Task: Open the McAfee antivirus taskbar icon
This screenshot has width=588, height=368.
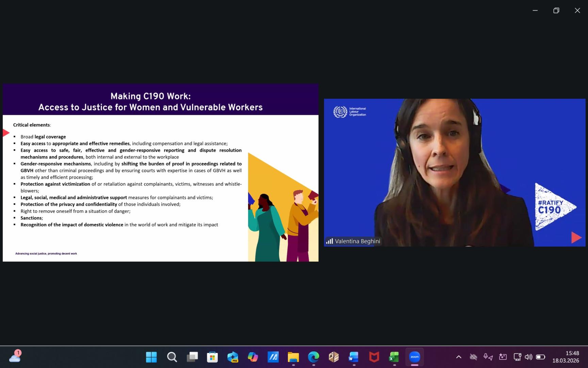Action: point(374,357)
